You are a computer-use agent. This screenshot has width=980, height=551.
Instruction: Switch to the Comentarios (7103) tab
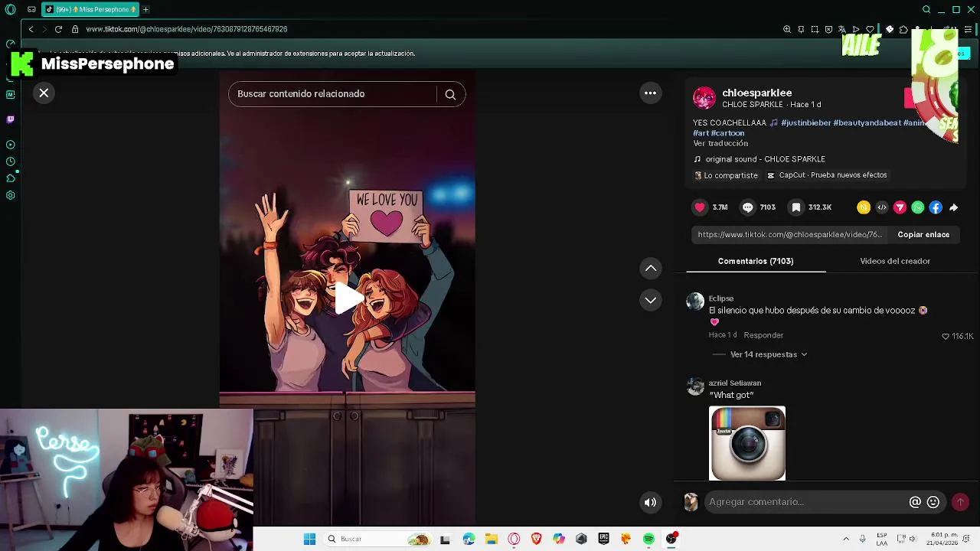[756, 261]
